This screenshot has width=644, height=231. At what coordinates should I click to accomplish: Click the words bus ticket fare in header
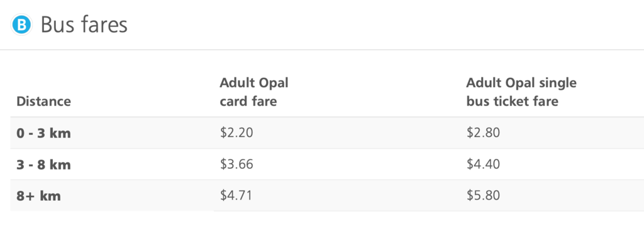point(512,101)
